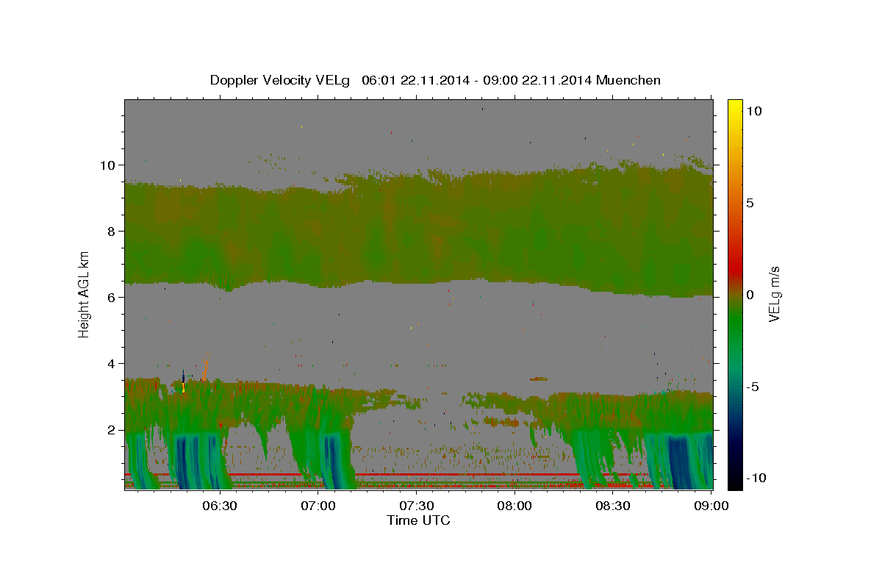Click the 09:00 time tick label
The image size is (882, 588).
click(711, 506)
